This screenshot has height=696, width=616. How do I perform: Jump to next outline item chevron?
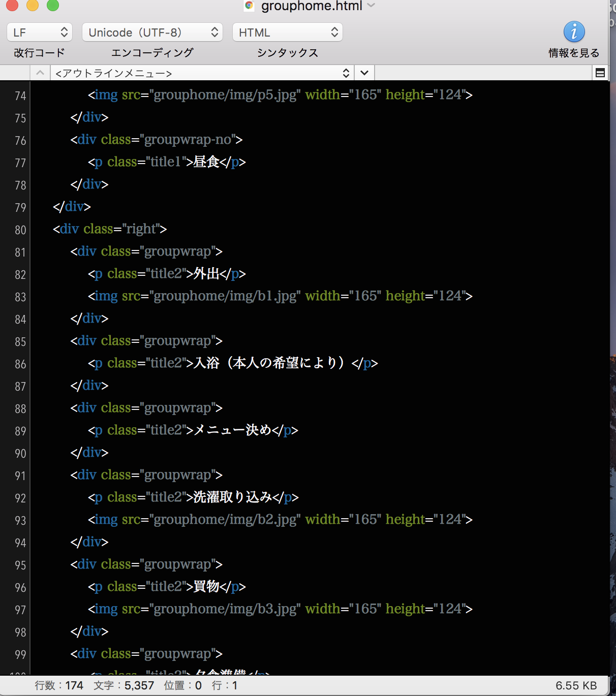pyautogui.click(x=364, y=73)
